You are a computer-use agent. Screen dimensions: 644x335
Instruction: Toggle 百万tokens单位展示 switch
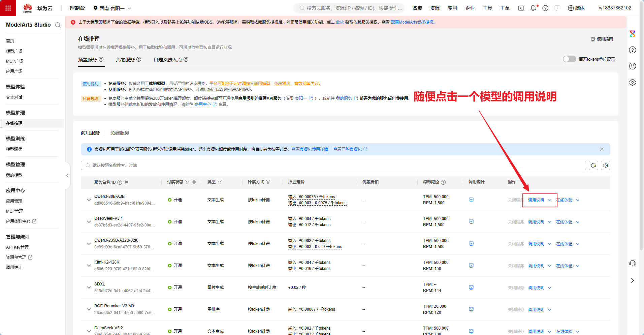(570, 59)
